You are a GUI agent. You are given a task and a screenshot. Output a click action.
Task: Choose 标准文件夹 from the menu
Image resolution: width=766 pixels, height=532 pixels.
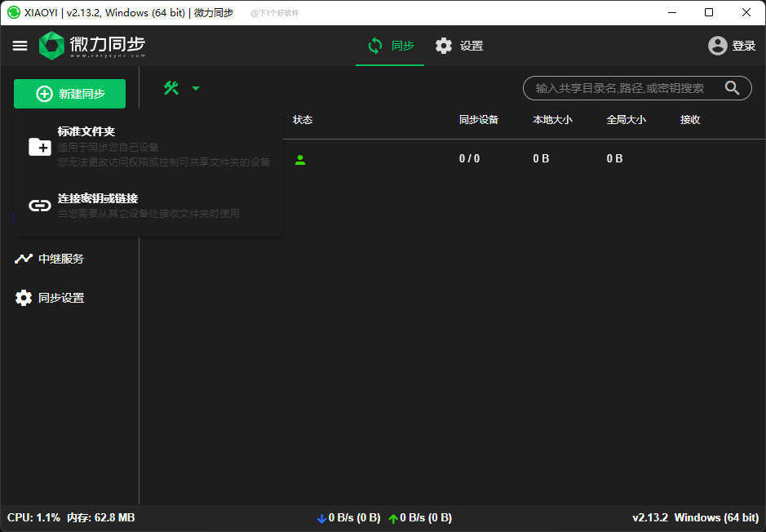148,146
